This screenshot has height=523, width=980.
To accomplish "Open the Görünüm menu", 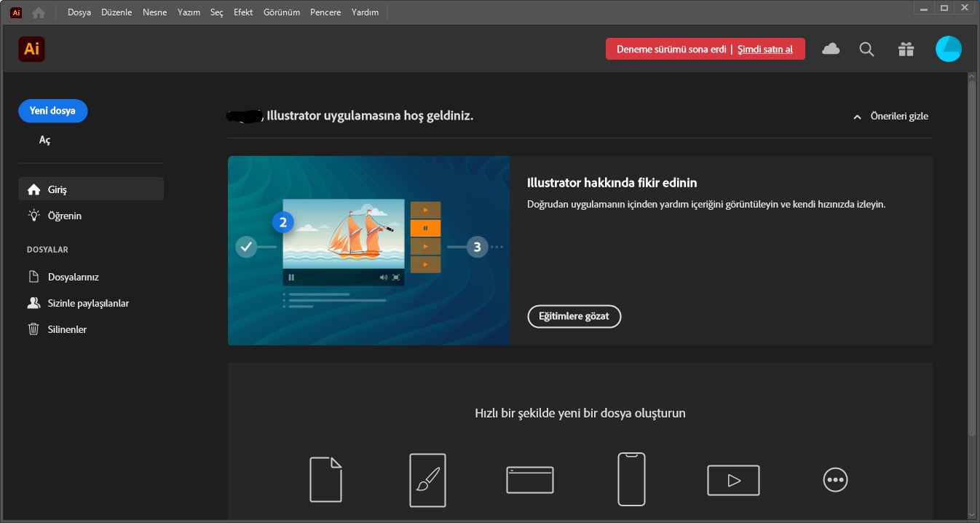I will pyautogui.click(x=282, y=12).
